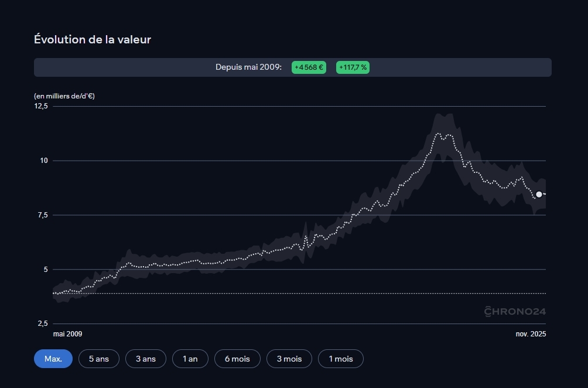Click the green +117,7 % badge
The image size is (588, 388).
[353, 67]
